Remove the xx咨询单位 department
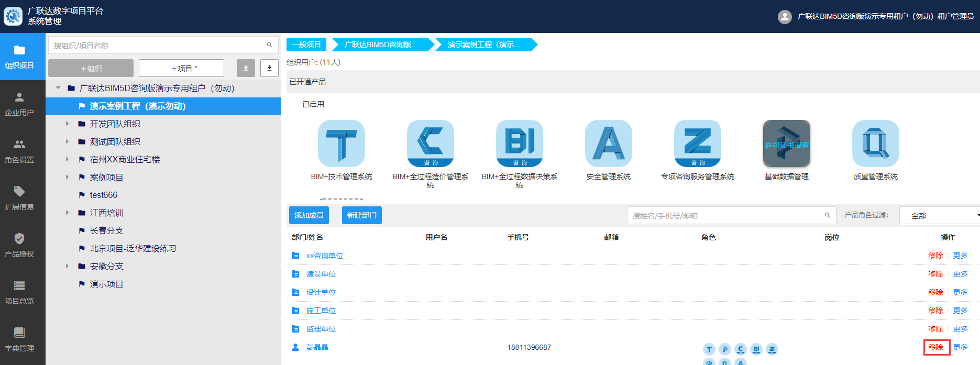The width and height of the screenshot is (980, 365). coord(935,256)
